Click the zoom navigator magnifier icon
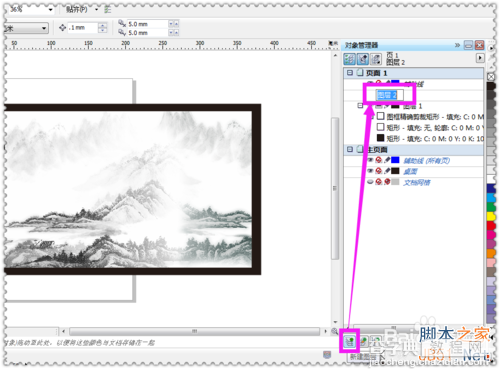Image resolution: width=500 pixels, height=369 pixels. (x=335, y=331)
